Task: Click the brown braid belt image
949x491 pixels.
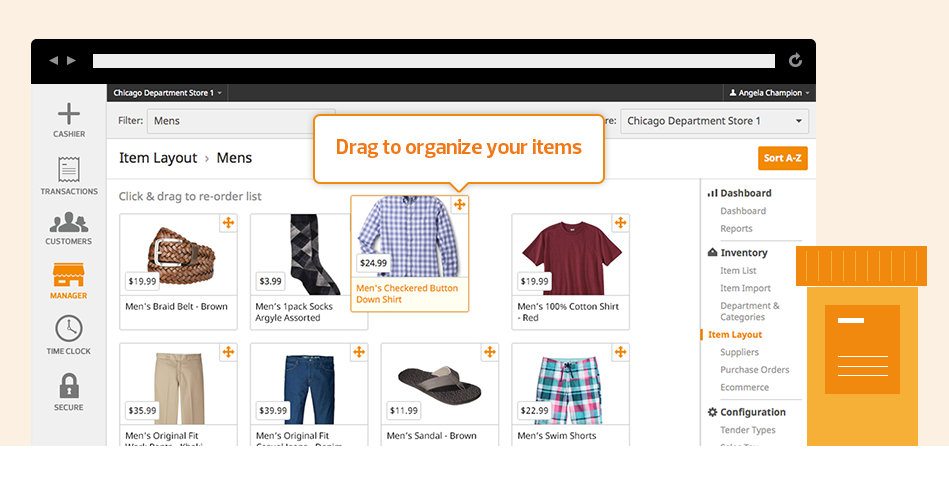Action: click(181, 254)
